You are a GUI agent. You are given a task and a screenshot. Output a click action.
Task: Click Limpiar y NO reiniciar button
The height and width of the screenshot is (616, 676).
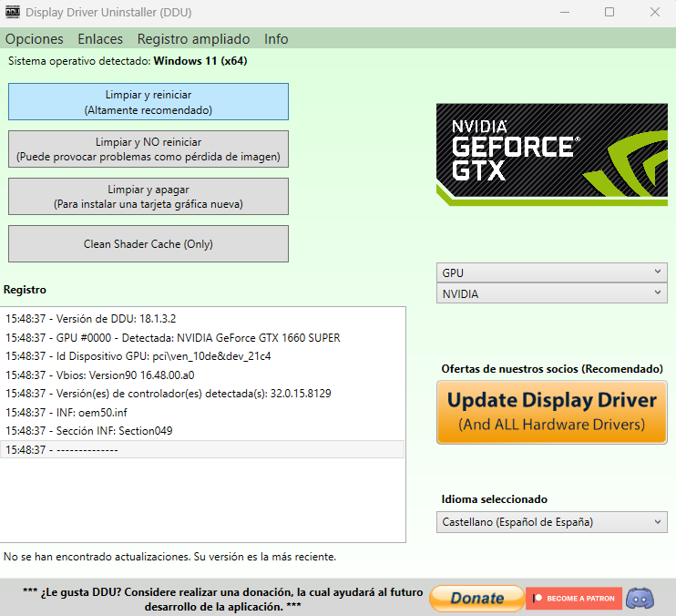click(x=149, y=149)
